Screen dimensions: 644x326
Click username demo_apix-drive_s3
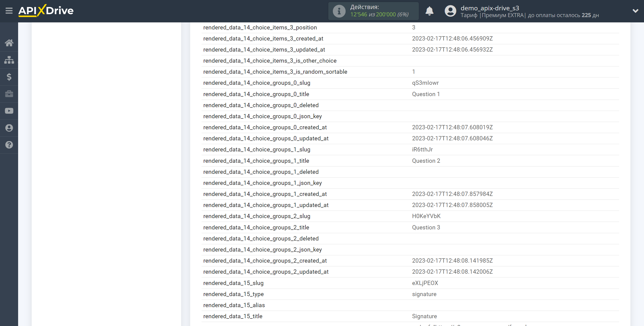point(490,8)
